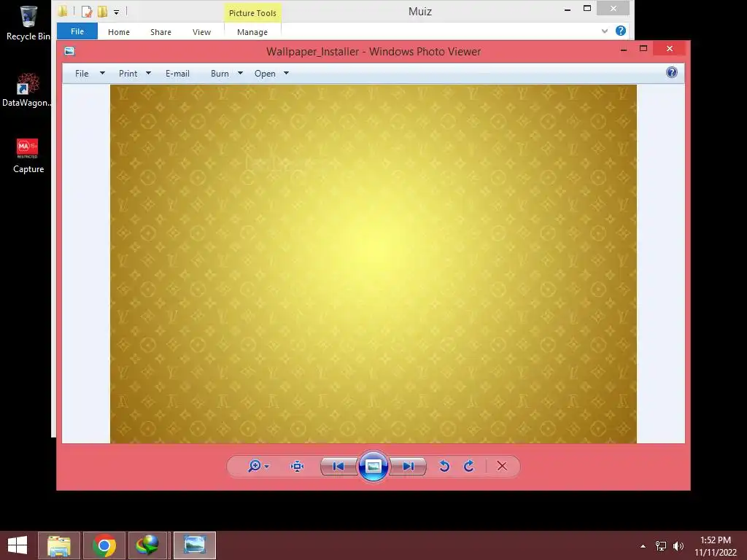Open Google Chrome from the taskbar
Viewport: 747px width, 560px height.
[104, 545]
